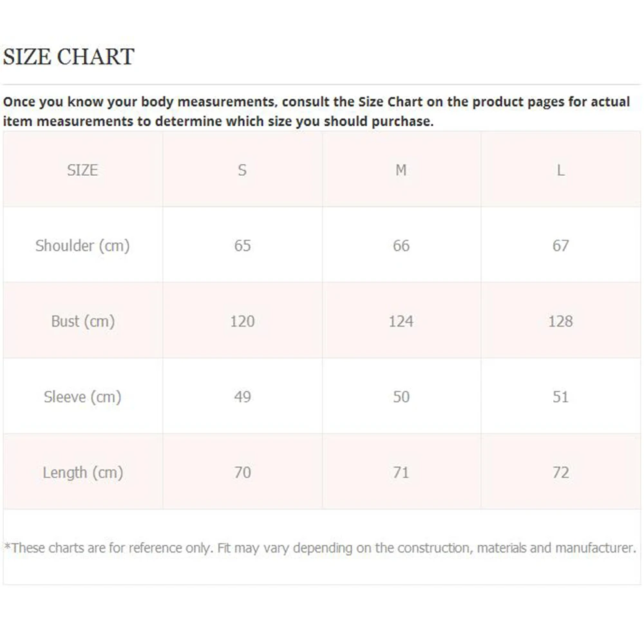This screenshot has height=644, width=644.
Task: Click the reference-only disclaimer footnote
Action: (x=320, y=548)
